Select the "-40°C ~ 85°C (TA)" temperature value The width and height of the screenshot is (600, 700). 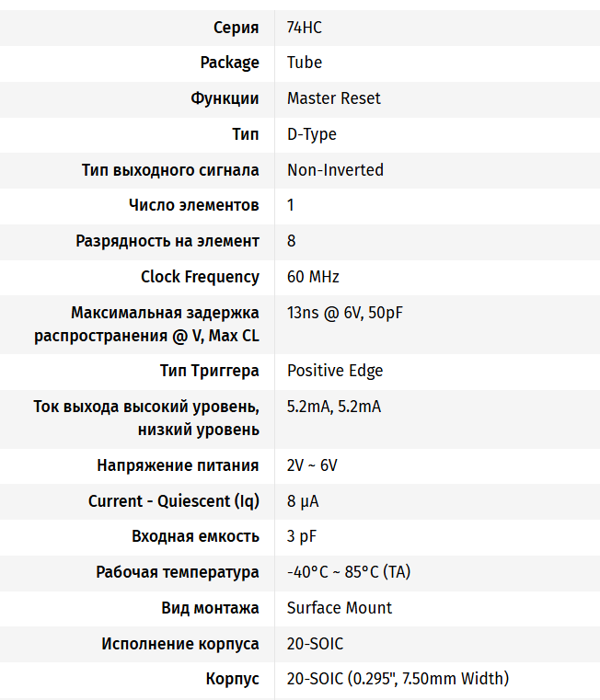(x=348, y=572)
